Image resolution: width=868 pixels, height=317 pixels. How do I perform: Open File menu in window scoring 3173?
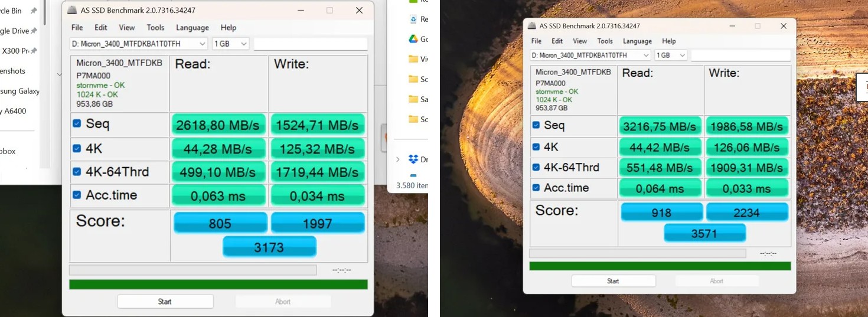(x=77, y=27)
